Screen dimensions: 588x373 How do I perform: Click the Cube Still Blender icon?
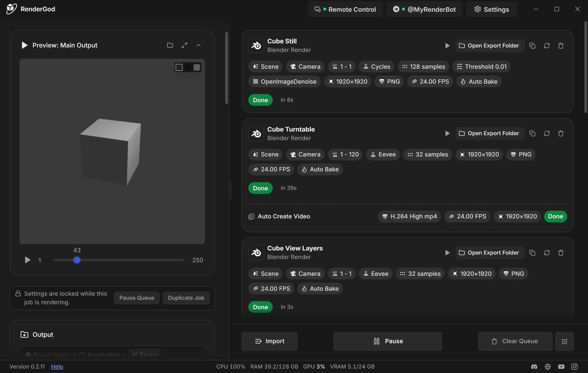(256, 45)
